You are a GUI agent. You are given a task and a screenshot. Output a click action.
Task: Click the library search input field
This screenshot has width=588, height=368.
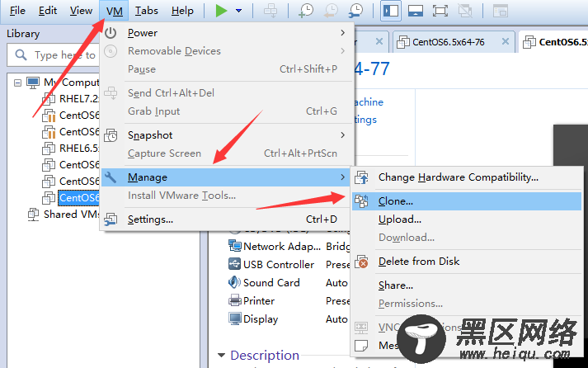(54, 55)
